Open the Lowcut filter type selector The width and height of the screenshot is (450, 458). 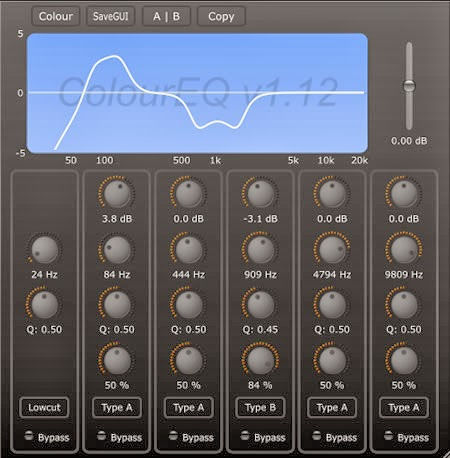[44, 407]
